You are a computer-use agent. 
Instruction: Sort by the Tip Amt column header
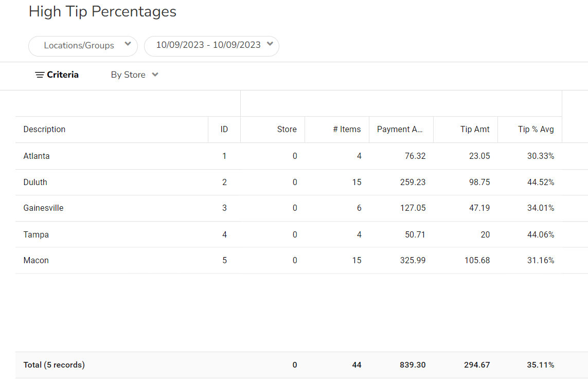(474, 130)
